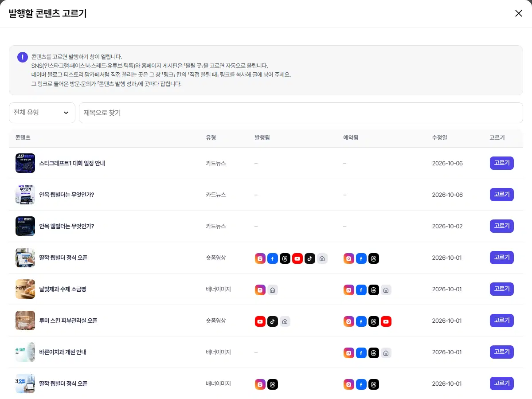This screenshot has width=532, height=399.
Task: Click the title text 달빛제과 수제 소금빵
Action: pyautogui.click(x=63, y=289)
